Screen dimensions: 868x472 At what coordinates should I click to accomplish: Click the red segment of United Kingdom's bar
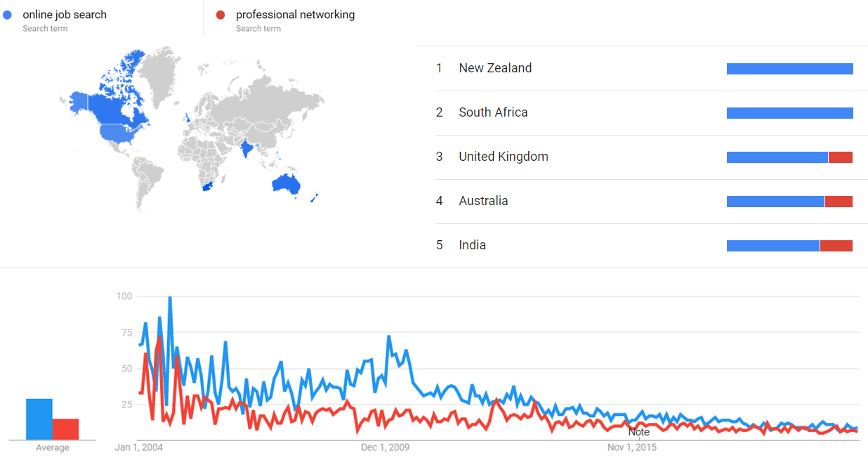(841, 157)
